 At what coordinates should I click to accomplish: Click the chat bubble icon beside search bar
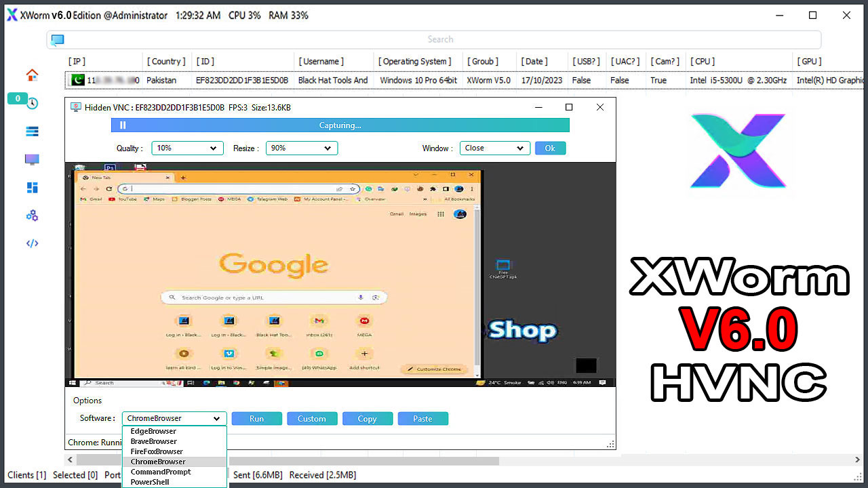57,40
